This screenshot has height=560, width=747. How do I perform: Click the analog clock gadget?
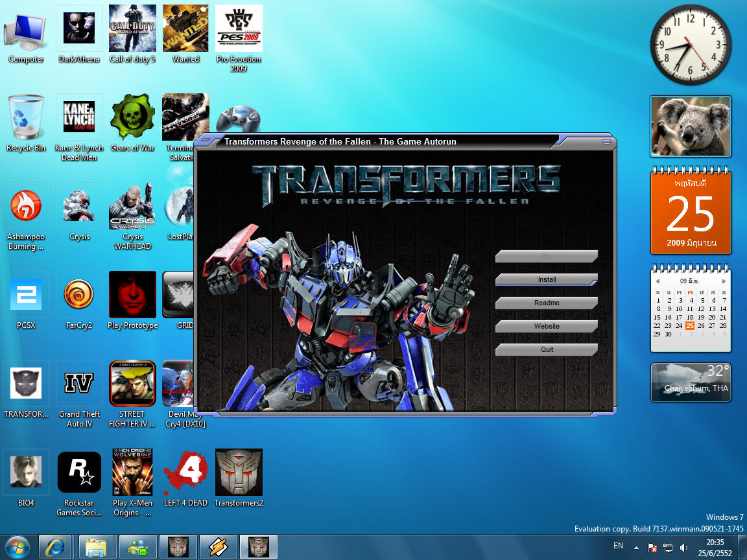[691, 45]
